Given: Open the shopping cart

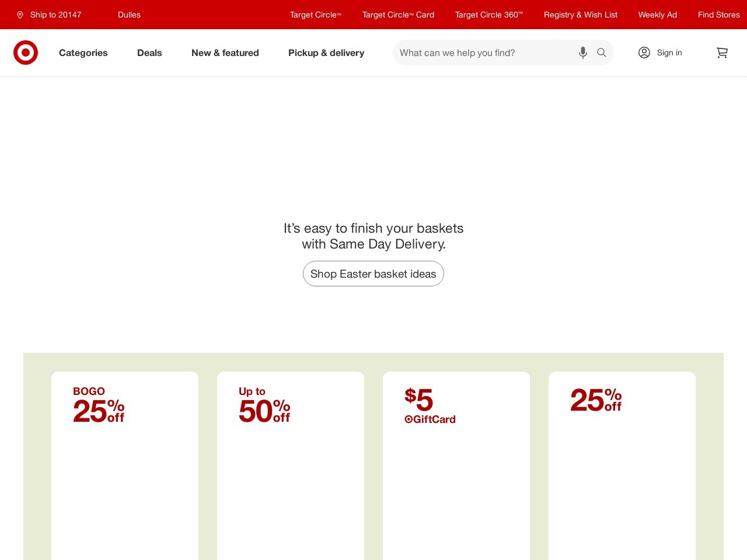Looking at the screenshot, I should 722,52.
